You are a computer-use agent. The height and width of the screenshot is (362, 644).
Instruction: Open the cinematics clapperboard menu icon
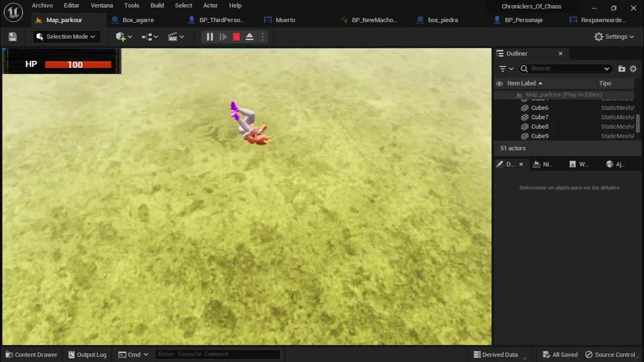(x=176, y=37)
